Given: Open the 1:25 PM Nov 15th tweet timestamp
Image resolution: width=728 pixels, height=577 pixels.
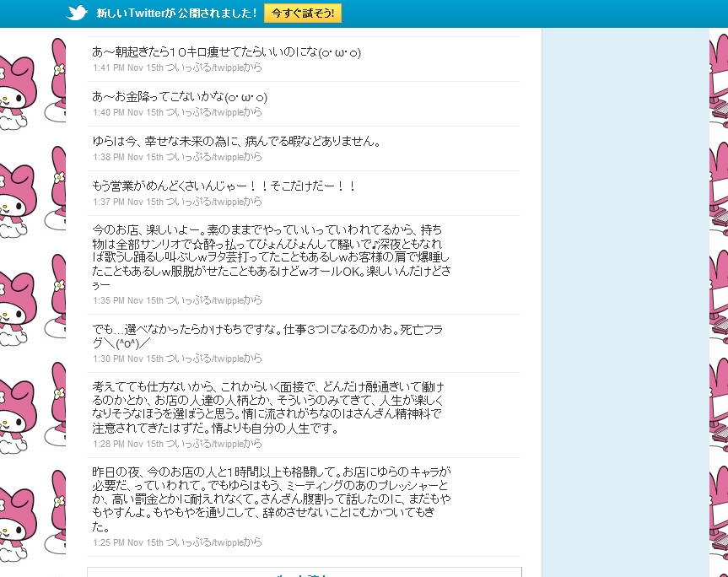Looking at the screenshot, I should point(128,542).
